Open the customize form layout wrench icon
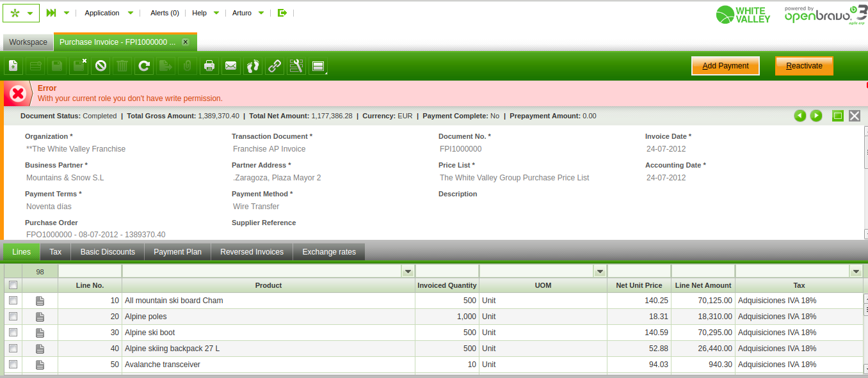The height and width of the screenshot is (378, 868). 296,66
